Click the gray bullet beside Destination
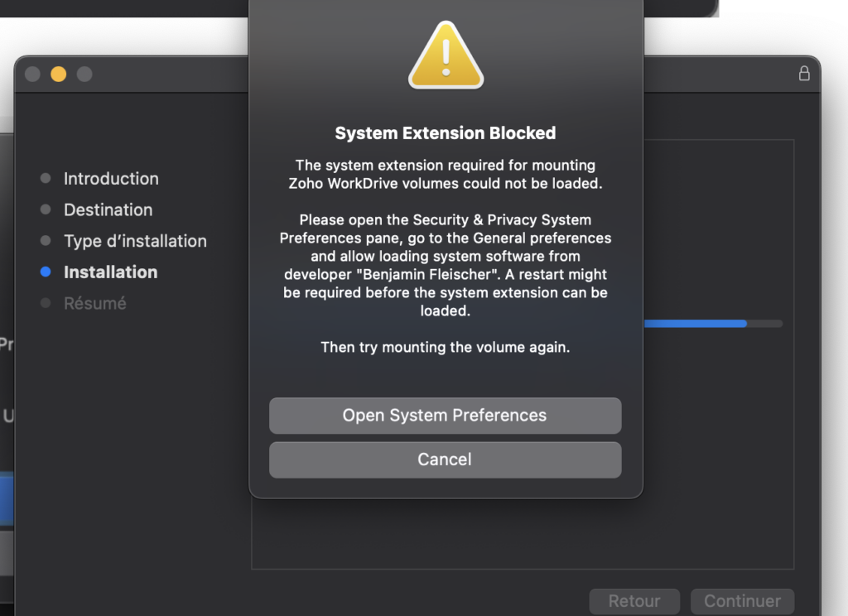The image size is (848, 616). pos(46,209)
